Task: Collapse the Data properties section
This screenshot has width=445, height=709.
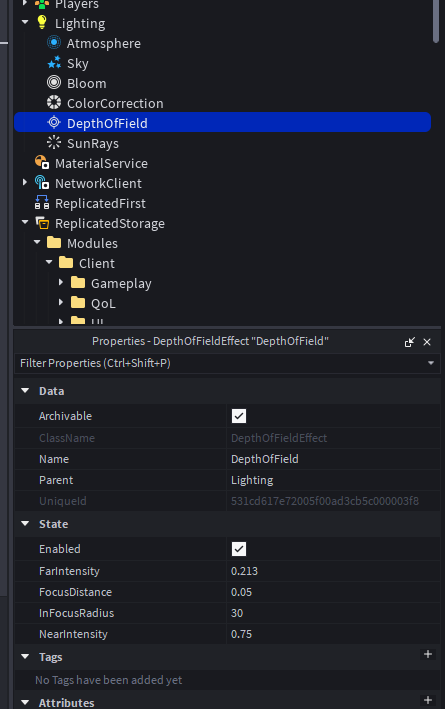Action: [25, 391]
